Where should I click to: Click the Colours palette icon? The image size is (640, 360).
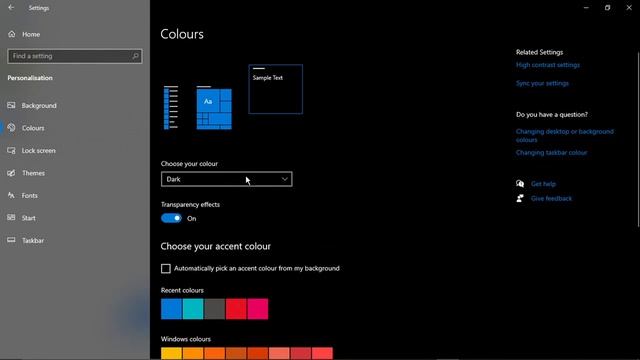[11, 128]
